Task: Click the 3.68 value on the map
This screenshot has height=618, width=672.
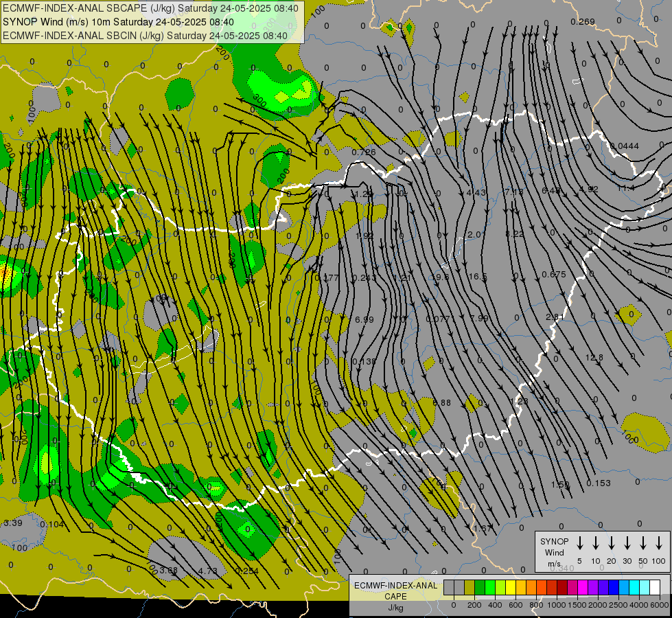Action: (168, 570)
